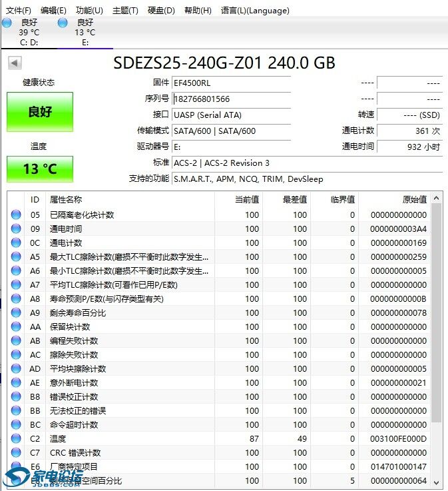
Task: Click status icon for row A7 平均TLC擦除计数
Action: click(x=16, y=284)
